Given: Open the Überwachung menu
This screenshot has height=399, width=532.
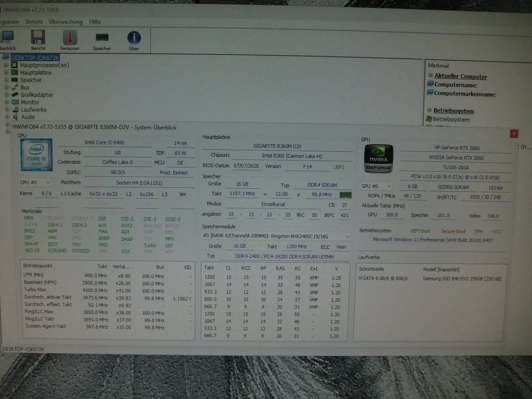Looking at the screenshot, I should 66,22.
